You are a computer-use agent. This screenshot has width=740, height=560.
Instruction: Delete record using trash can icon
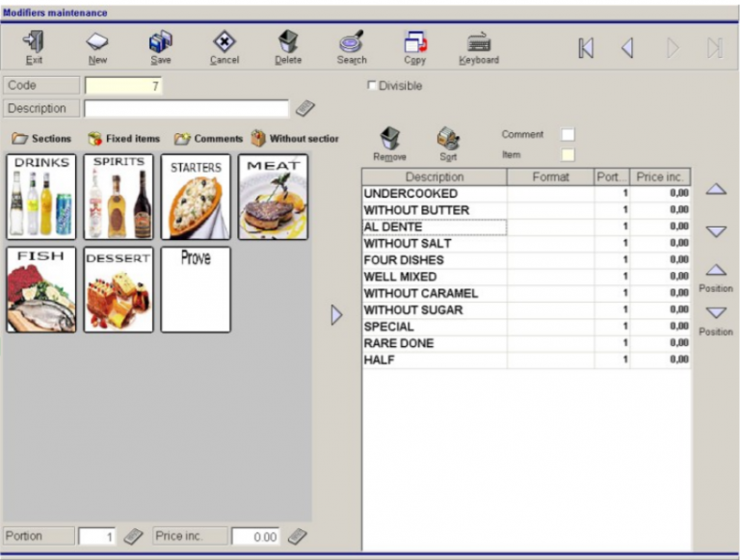click(x=287, y=46)
